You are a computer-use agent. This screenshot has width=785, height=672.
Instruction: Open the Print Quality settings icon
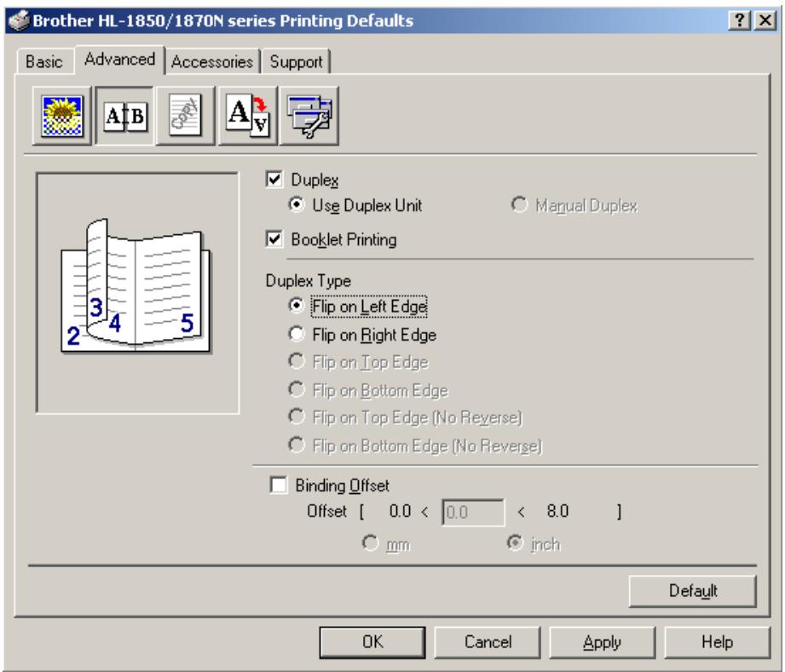point(62,116)
